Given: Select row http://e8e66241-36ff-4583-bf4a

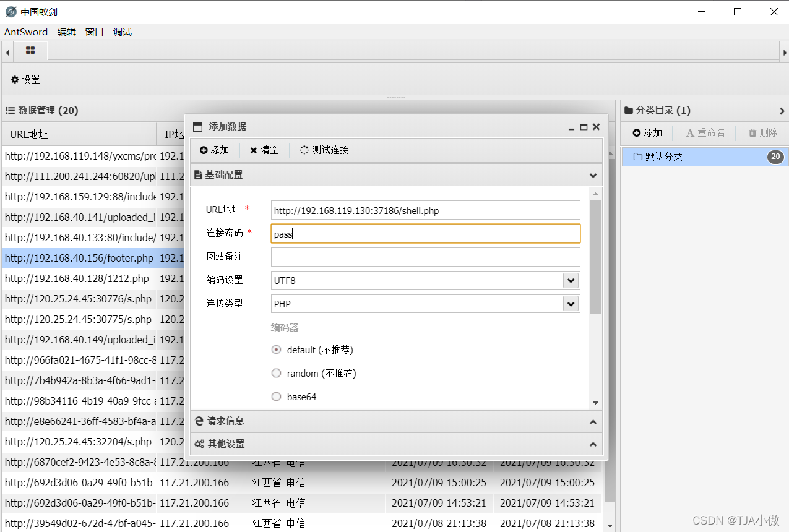Looking at the screenshot, I should click(93, 421).
